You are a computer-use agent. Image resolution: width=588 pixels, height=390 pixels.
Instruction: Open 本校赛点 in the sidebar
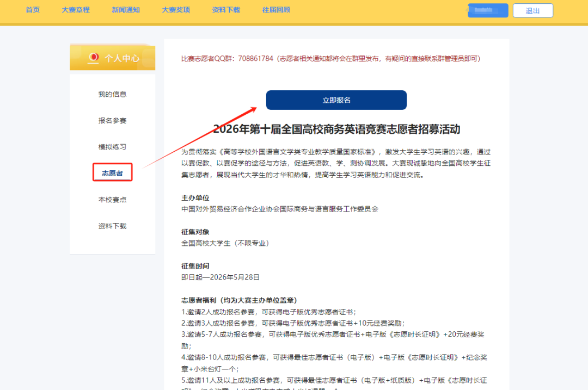tap(112, 200)
